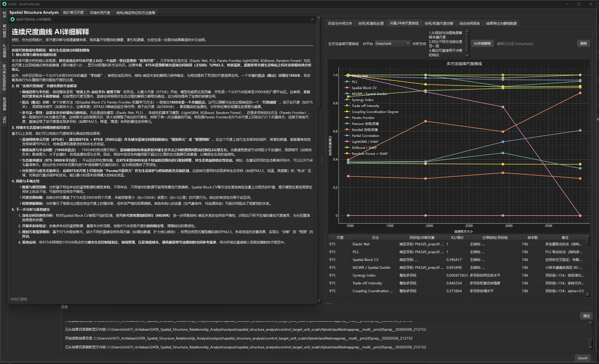Click the up arrow of the 分析方向 text box scrollbar

click(467, 31)
